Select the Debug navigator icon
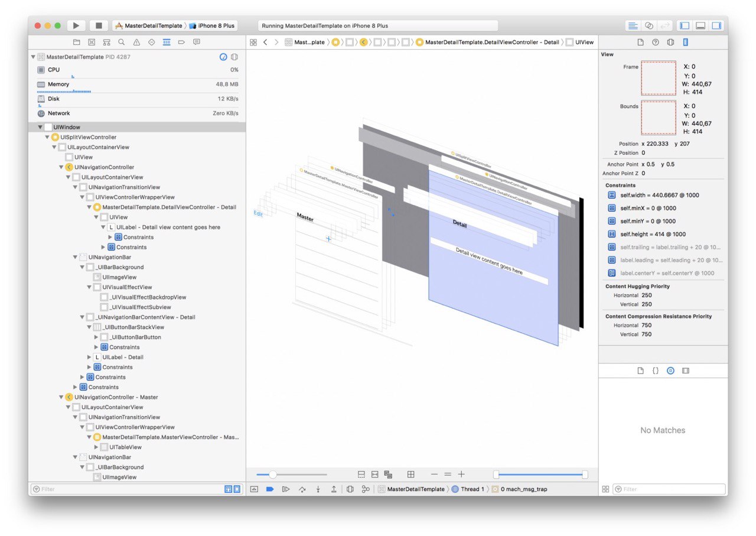This screenshot has width=756, height=536. [x=167, y=43]
